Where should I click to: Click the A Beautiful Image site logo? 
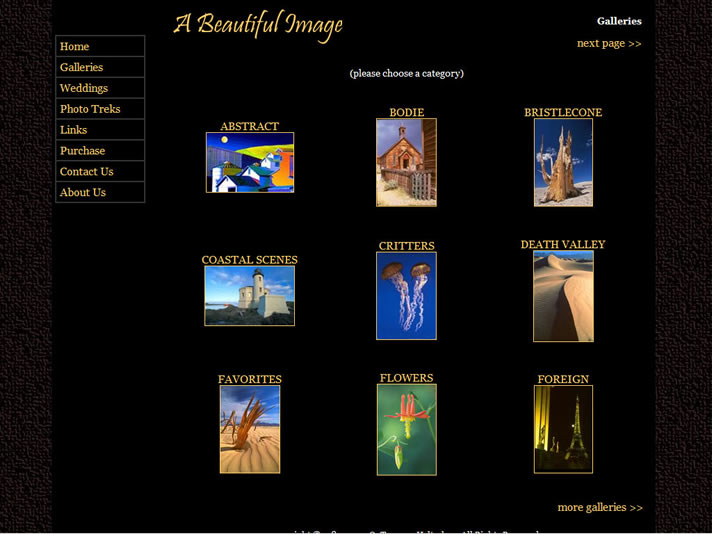pyautogui.click(x=258, y=25)
